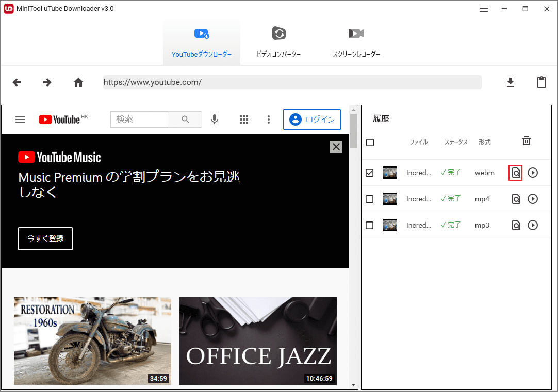Click the ログイン button

311,120
